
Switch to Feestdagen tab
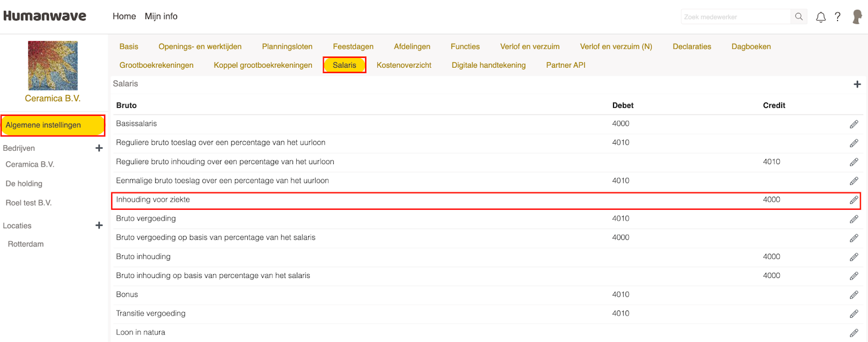click(353, 47)
